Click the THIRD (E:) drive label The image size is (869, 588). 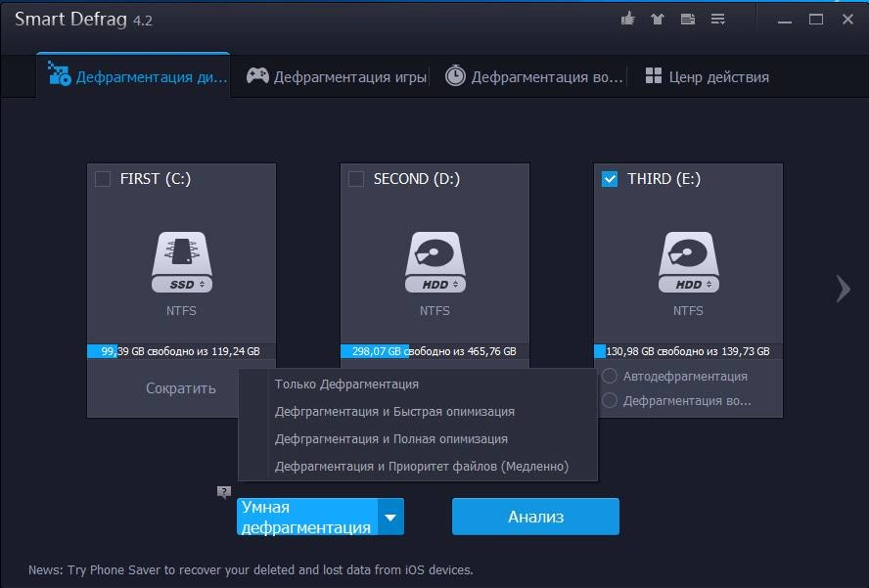(x=663, y=179)
